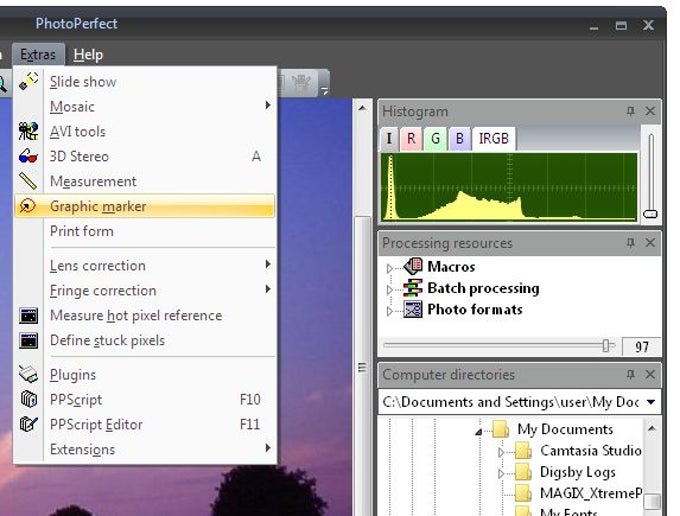Click the Digsby Logs folder icon

(x=523, y=472)
